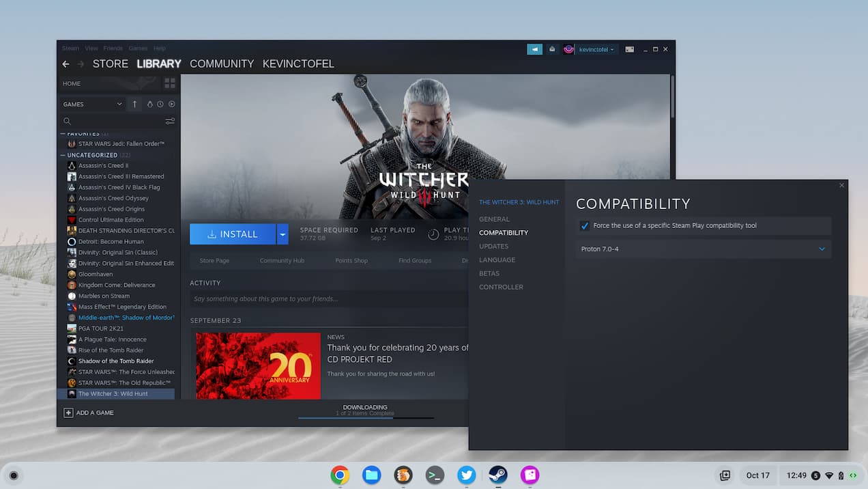Select the CONTROLLER properties section

501,288
